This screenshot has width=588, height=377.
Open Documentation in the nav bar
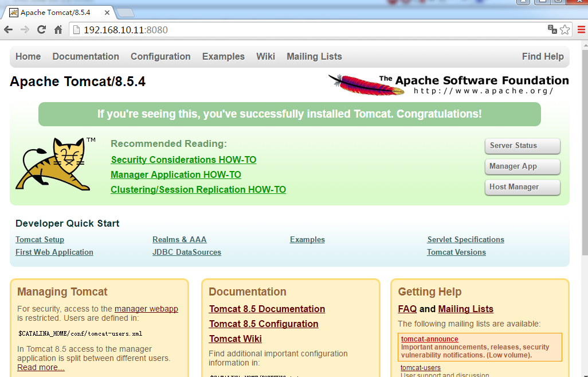[85, 56]
